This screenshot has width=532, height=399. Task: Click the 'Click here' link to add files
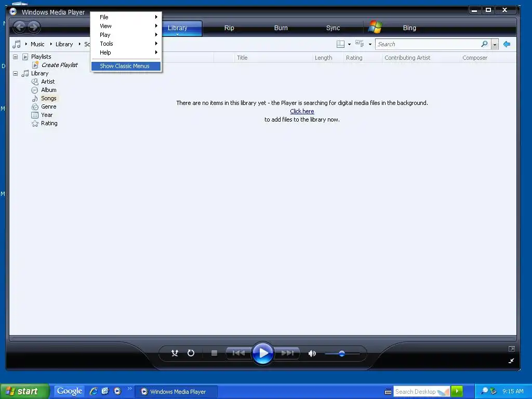302,111
